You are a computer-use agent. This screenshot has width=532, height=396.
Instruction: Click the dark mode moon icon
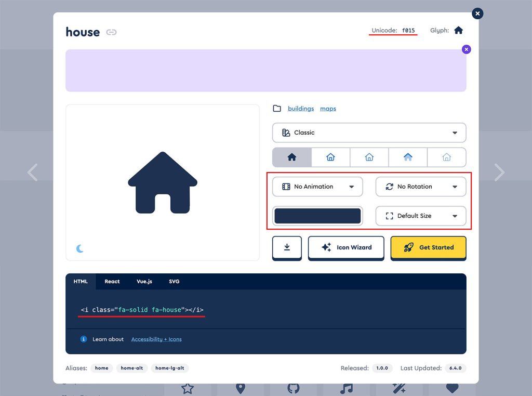(80, 248)
